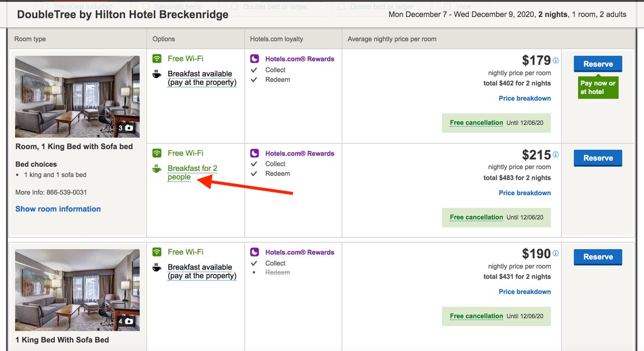The width and height of the screenshot is (644, 351).
Task: Click info icon next to $179 price
Action: [556, 61]
